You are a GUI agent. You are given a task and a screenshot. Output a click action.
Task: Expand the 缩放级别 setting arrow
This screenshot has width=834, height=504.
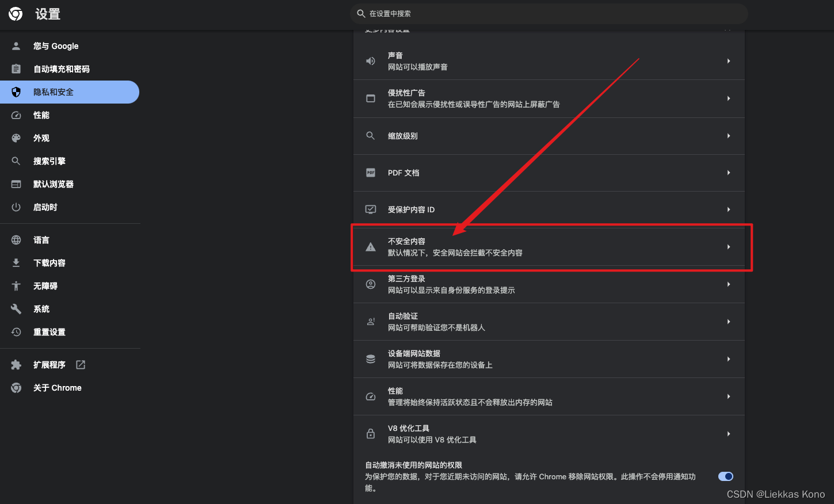coord(729,136)
